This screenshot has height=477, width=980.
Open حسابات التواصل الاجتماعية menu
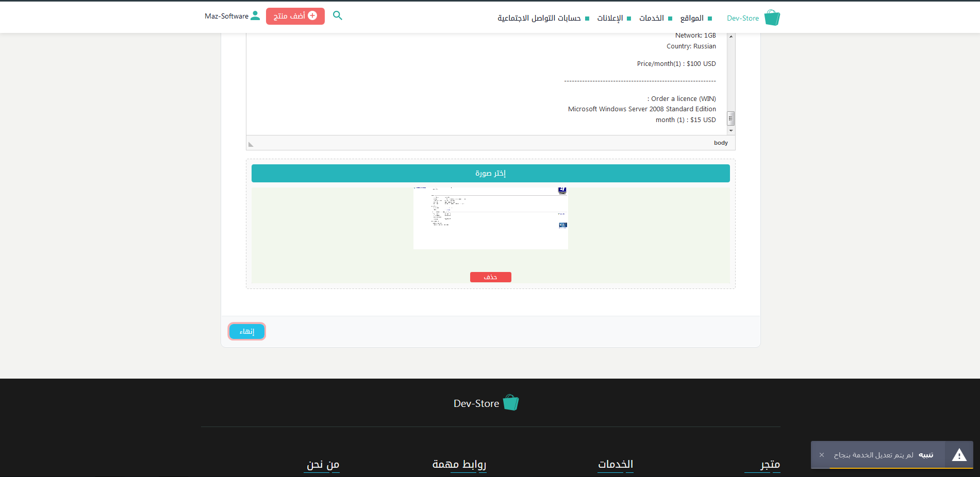pyautogui.click(x=539, y=18)
